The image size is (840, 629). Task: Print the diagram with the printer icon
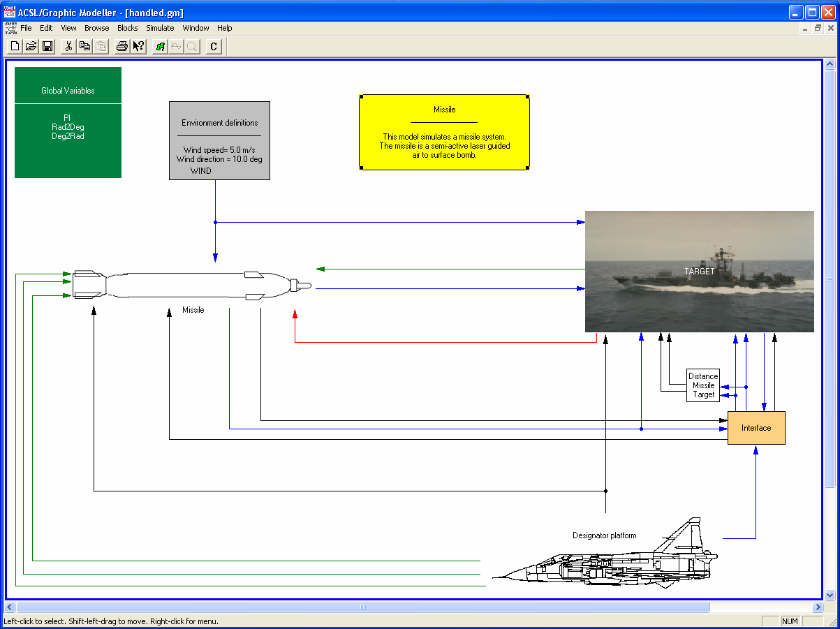pos(122,47)
